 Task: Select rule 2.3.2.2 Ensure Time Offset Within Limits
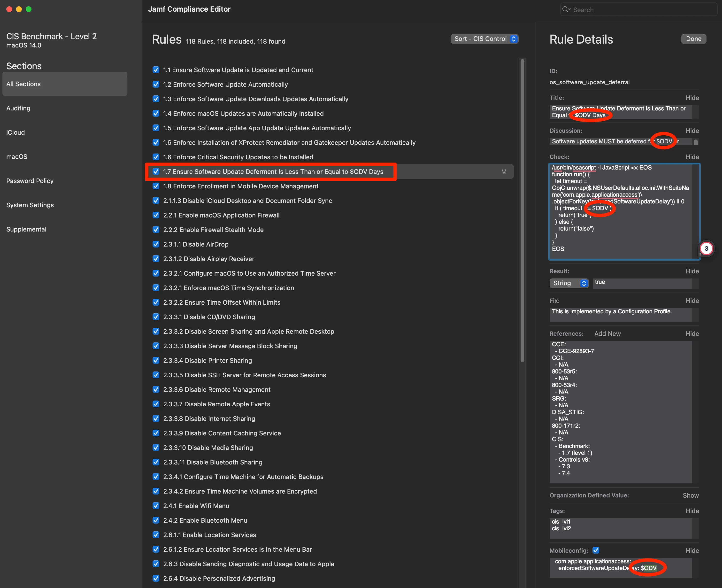(222, 302)
